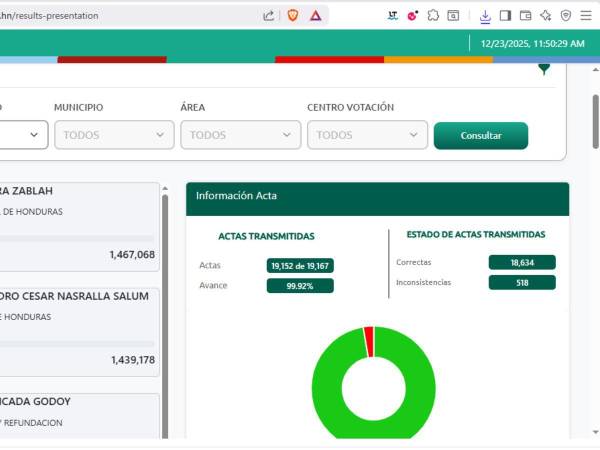The width and height of the screenshot is (600, 450).
Task: Click the green filter funnel icon
Action: point(544,69)
